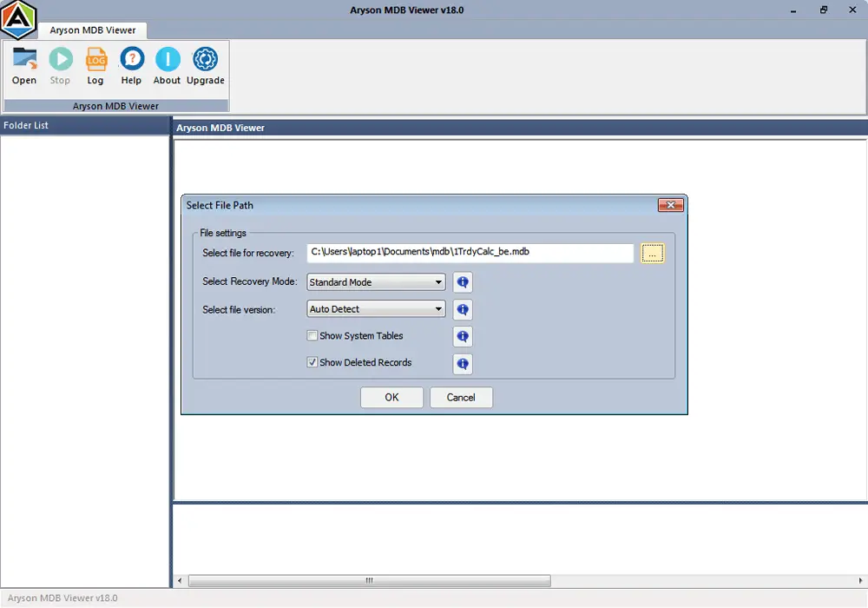This screenshot has width=868, height=608.
Task: Switch to the Aryson MDB Viewer tab
Action: (x=93, y=30)
